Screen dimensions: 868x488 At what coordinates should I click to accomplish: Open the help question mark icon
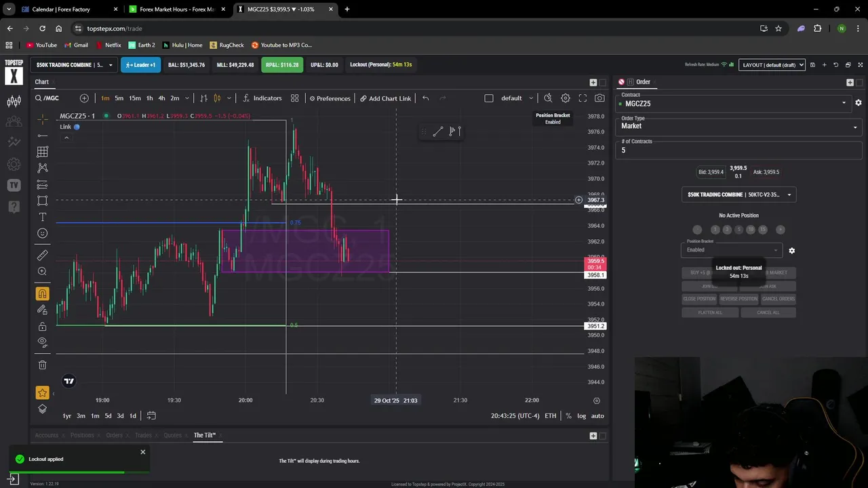(14, 207)
